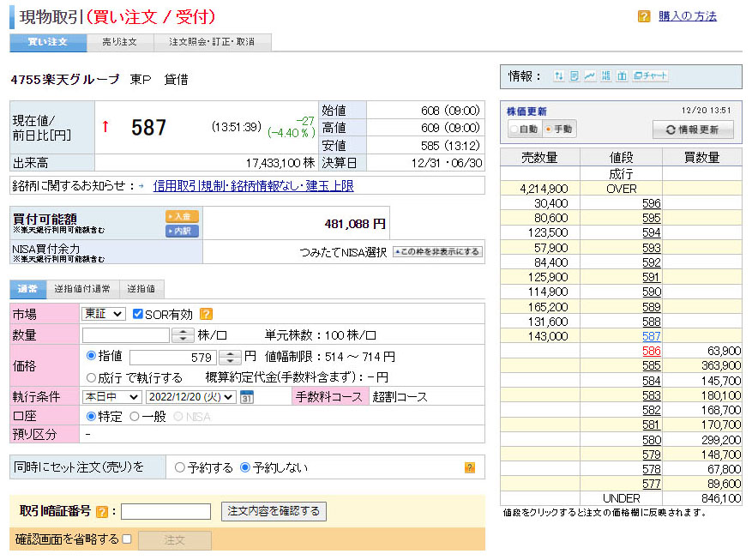Open the 2022/12/20 date dropdown
Viewport: 752px width, 560px height.
[190, 397]
